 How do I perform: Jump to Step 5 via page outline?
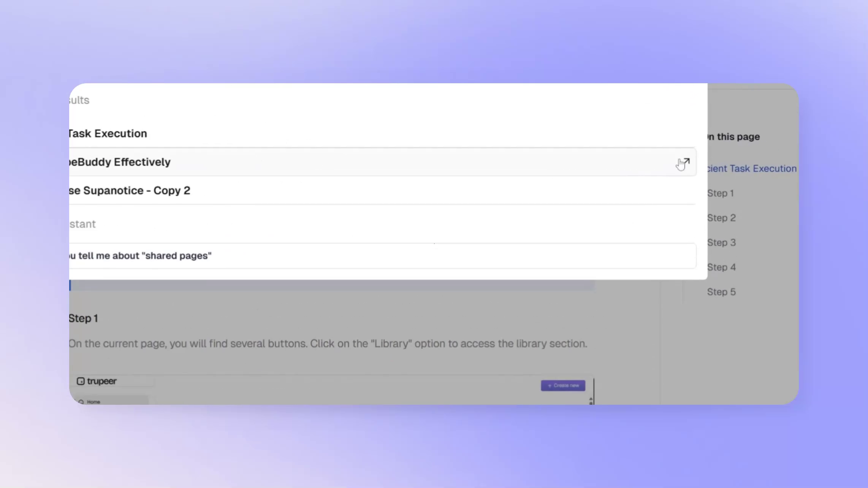coord(721,292)
